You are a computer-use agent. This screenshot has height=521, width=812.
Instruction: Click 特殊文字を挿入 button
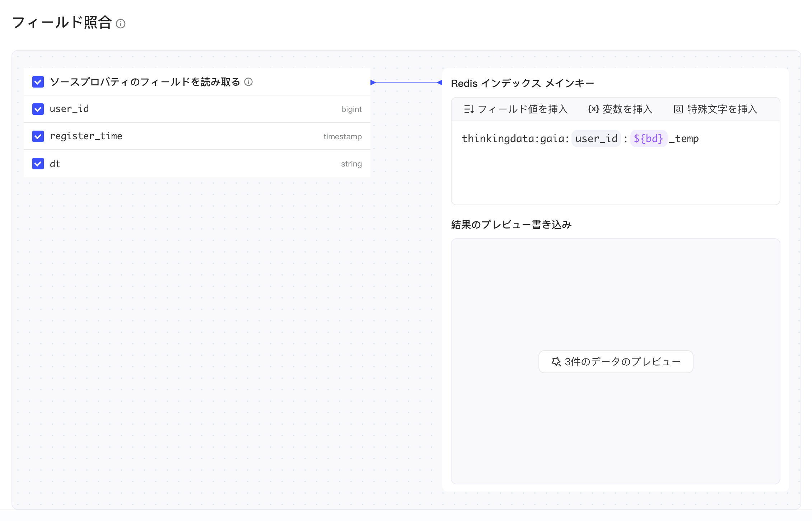coord(715,109)
